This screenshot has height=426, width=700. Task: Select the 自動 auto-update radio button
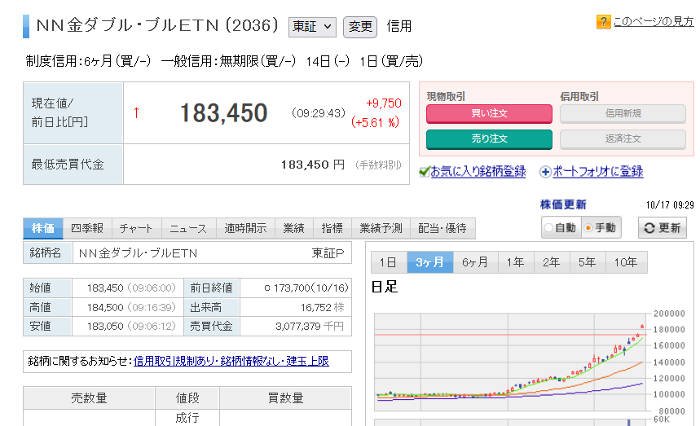550,228
